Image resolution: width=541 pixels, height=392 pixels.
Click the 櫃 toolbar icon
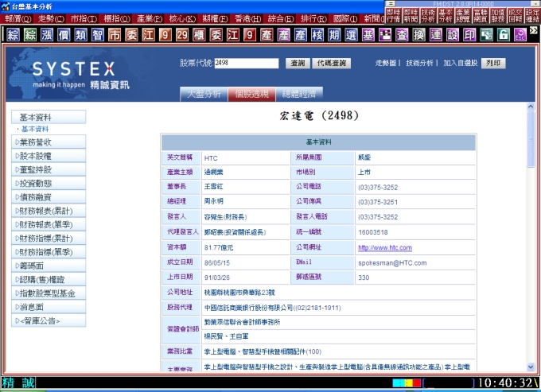click(199, 35)
